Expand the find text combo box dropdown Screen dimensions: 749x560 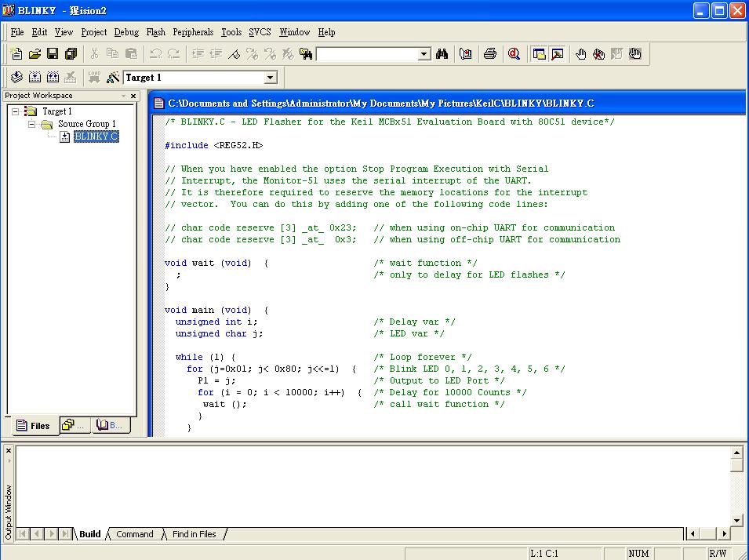[x=424, y=54]
